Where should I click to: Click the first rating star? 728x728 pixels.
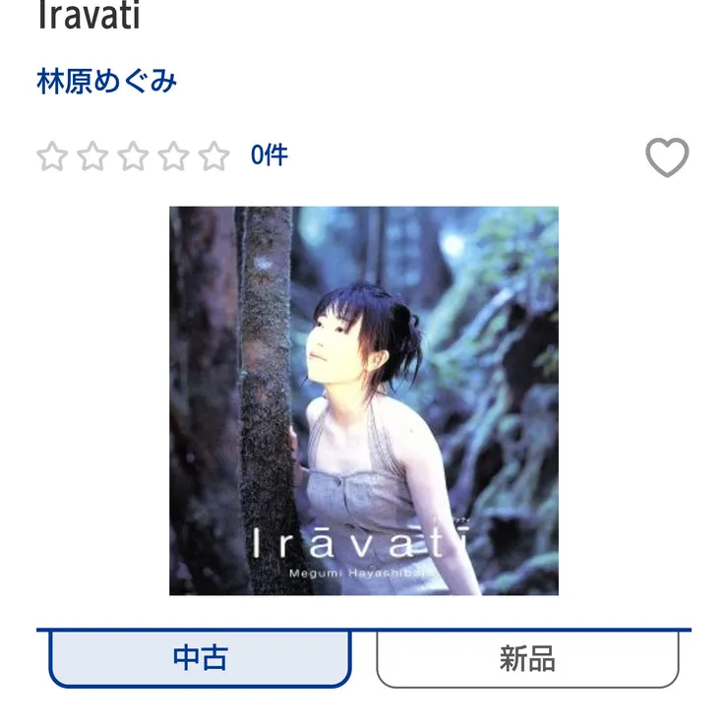coord(52,156)
